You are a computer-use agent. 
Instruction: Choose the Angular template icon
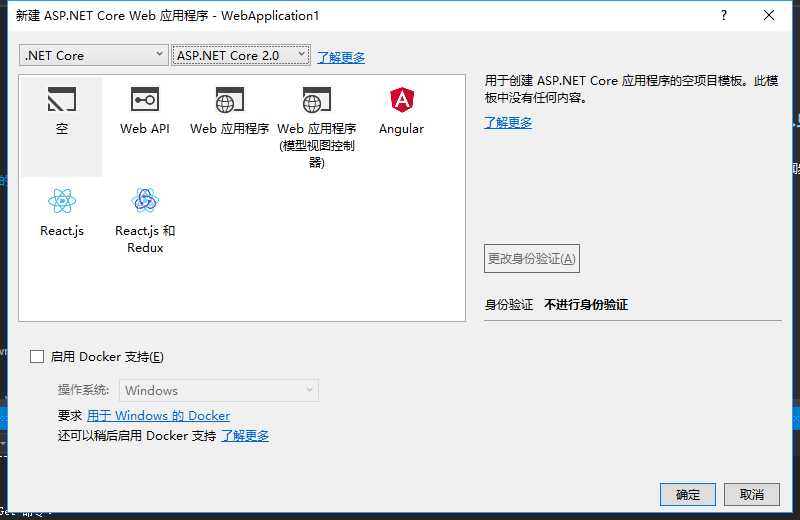[x=402, y=100]
